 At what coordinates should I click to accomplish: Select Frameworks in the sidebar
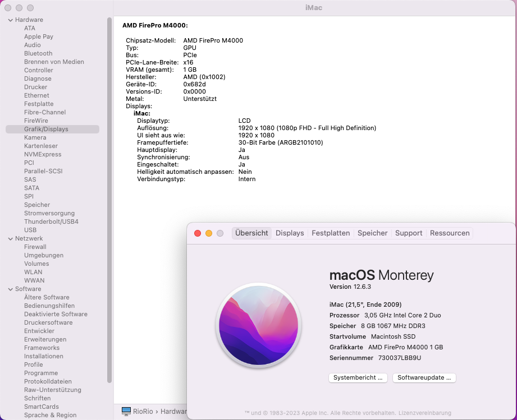pos(42,348)
